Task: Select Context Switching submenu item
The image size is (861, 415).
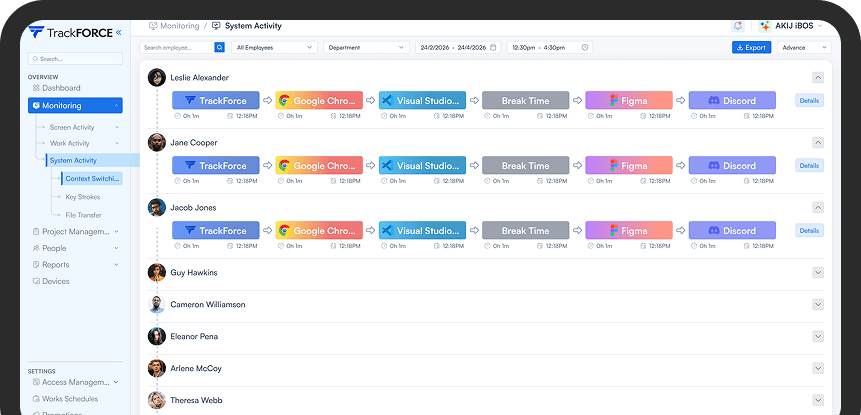Action: coord(92,178)
